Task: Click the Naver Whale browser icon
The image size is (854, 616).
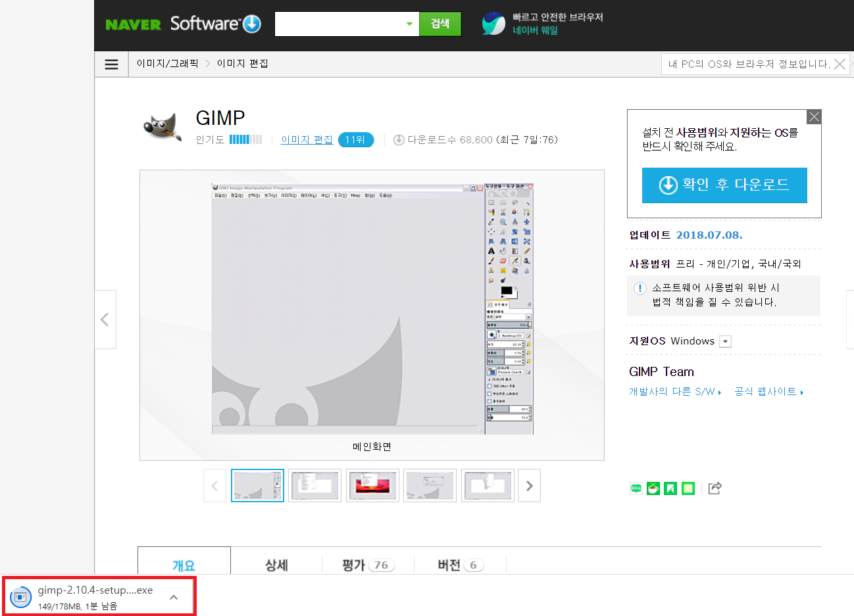Action: 493,24
